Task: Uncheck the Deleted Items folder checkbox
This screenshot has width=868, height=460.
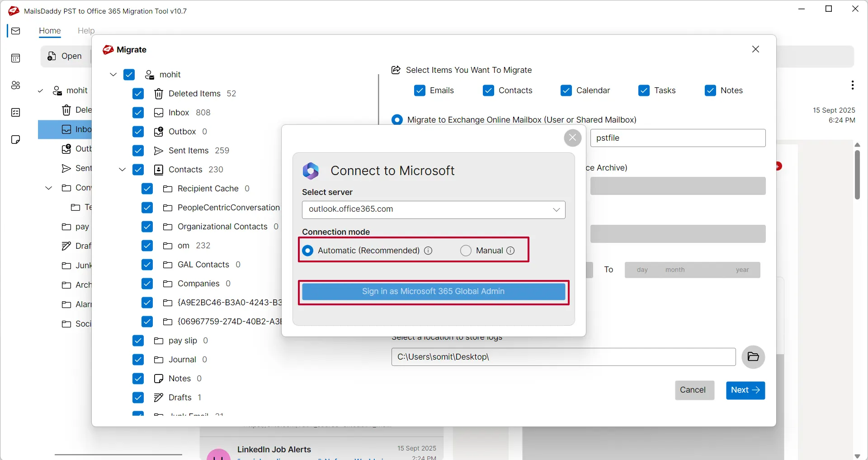Action: tap(138, 94)
